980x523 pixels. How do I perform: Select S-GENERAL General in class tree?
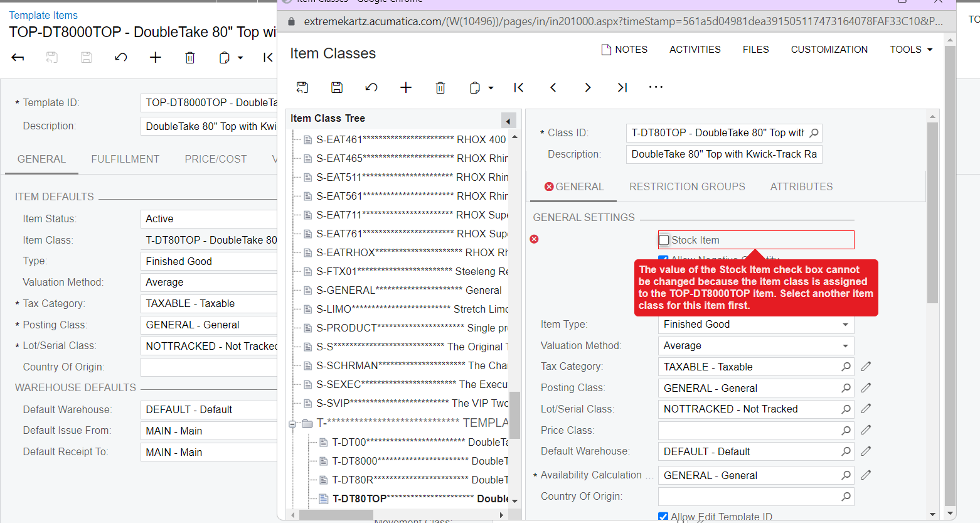pos(408,290)
